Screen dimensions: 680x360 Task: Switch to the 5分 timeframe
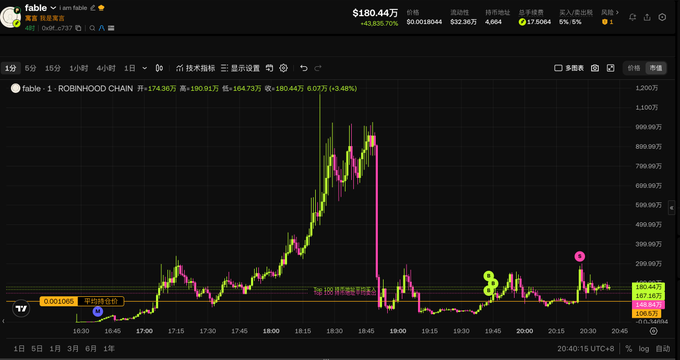coord(30,68)
